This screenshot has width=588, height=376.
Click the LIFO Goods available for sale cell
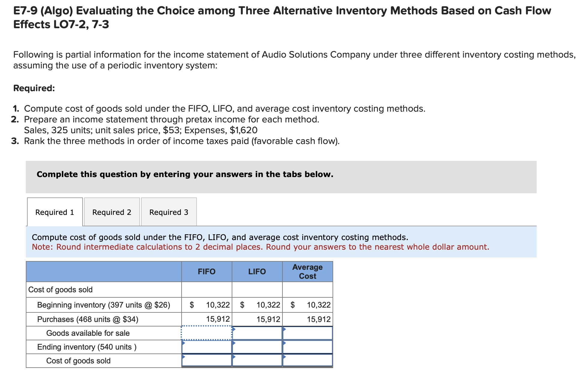click(257, 333)
